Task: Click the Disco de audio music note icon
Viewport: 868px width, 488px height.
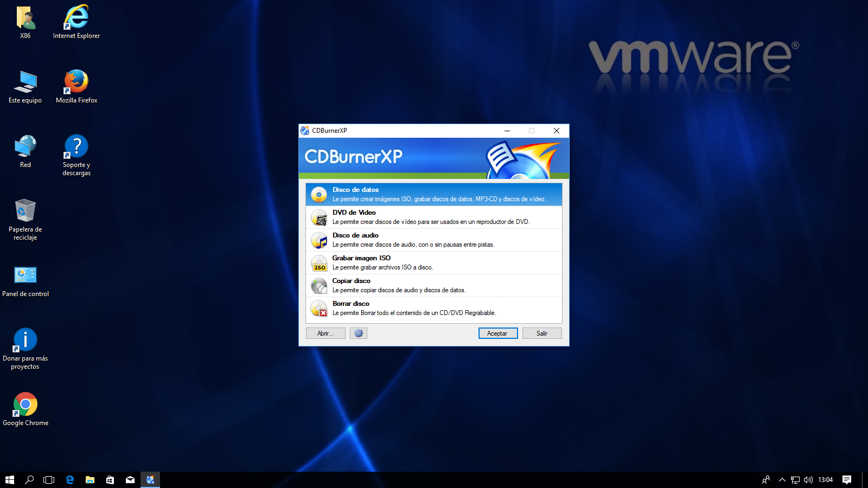Action: [x=319, y=240]
